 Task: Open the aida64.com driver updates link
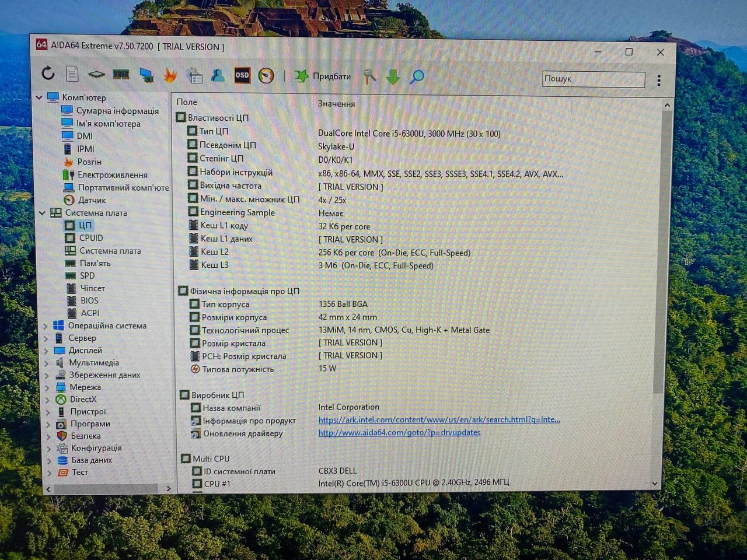(x=399, y=432)
